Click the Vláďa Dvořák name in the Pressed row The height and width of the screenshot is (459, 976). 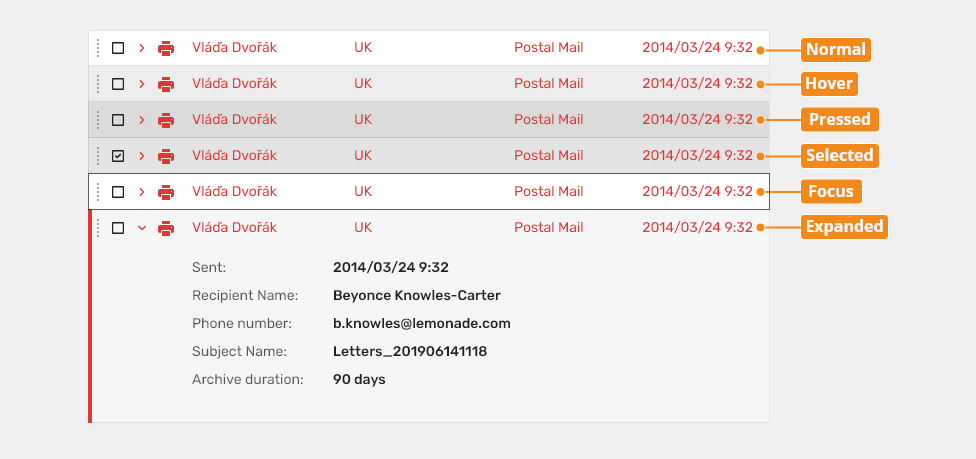[x=234, y=120]
